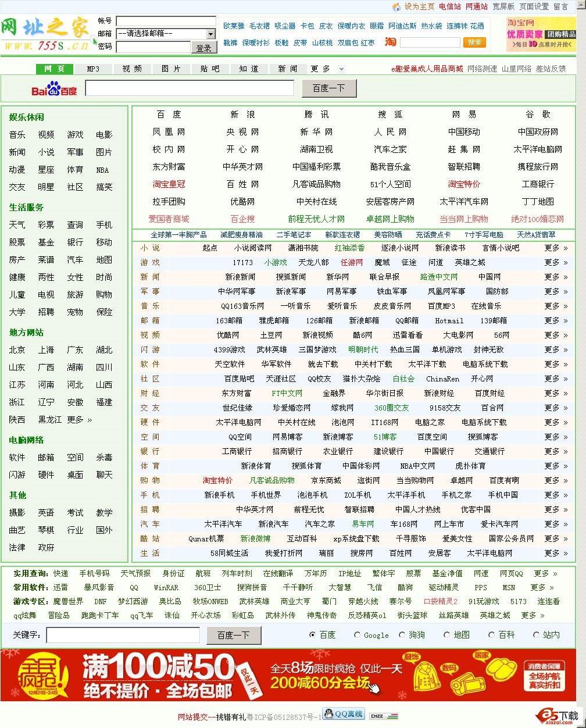Focus the main Baidu search box

[190, 88]
